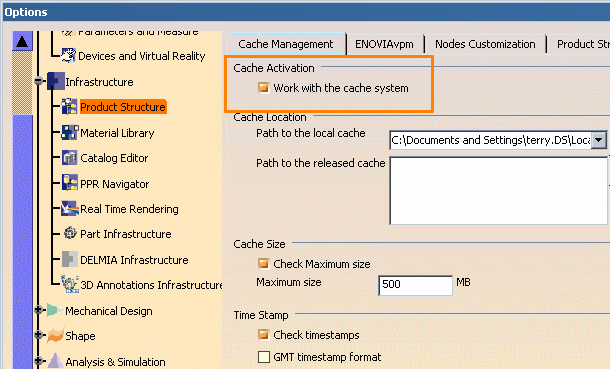Open the Nodes Customization tab

[485, 44]
